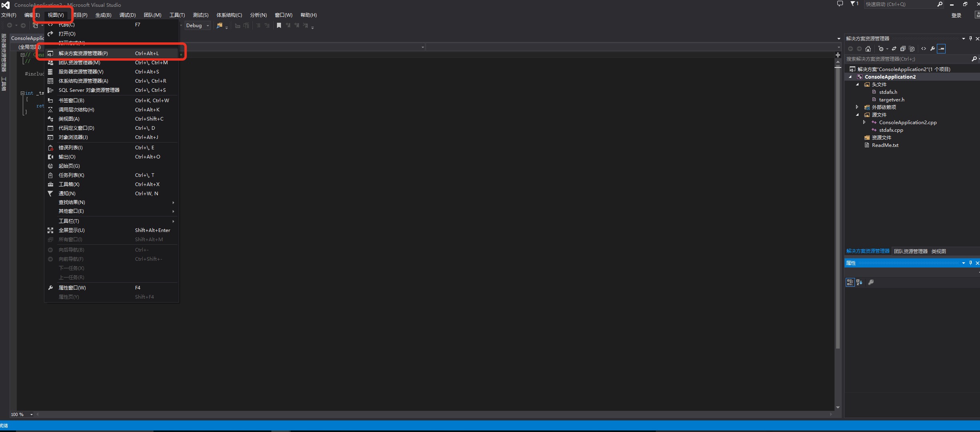Screen dimensions: 980x432
Task: Open the 调试(D) menu
Action: [x=127, y=15]
